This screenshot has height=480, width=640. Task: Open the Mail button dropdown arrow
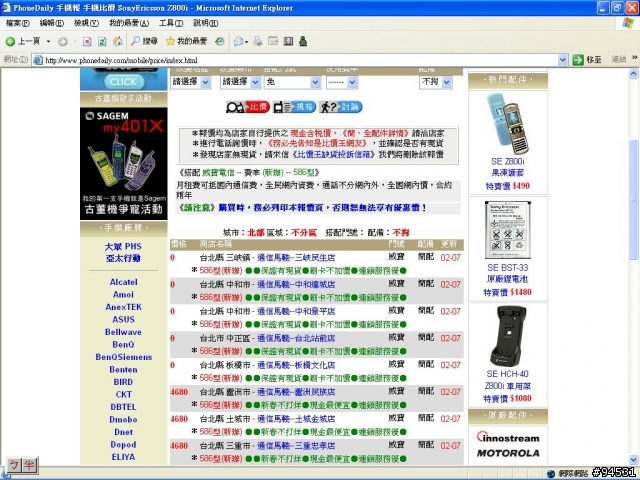[247, 42]
